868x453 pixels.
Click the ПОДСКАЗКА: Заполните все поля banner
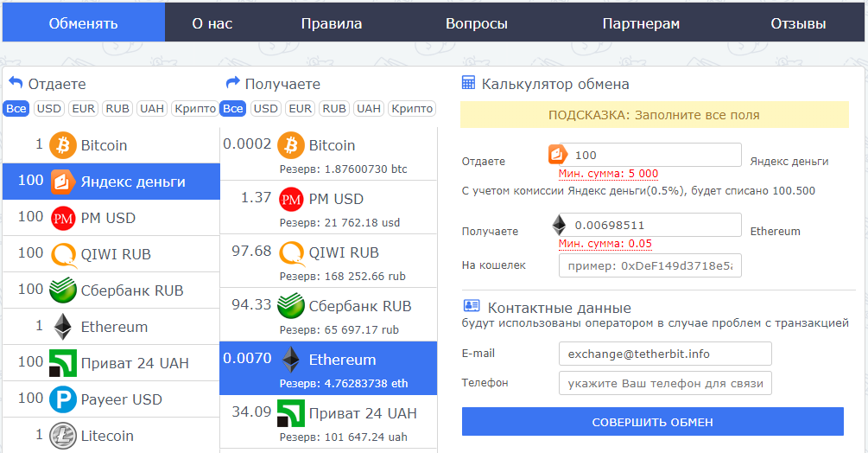pyautogui.click(x=655, y=115)
